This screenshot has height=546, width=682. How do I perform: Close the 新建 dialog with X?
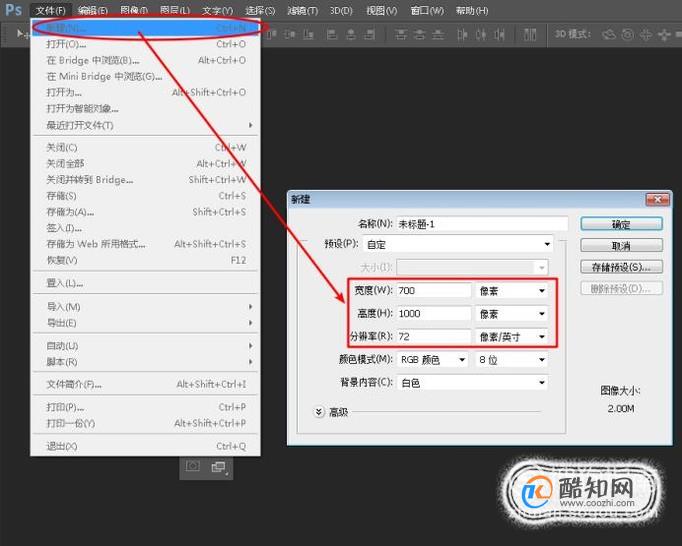(658, 199)
